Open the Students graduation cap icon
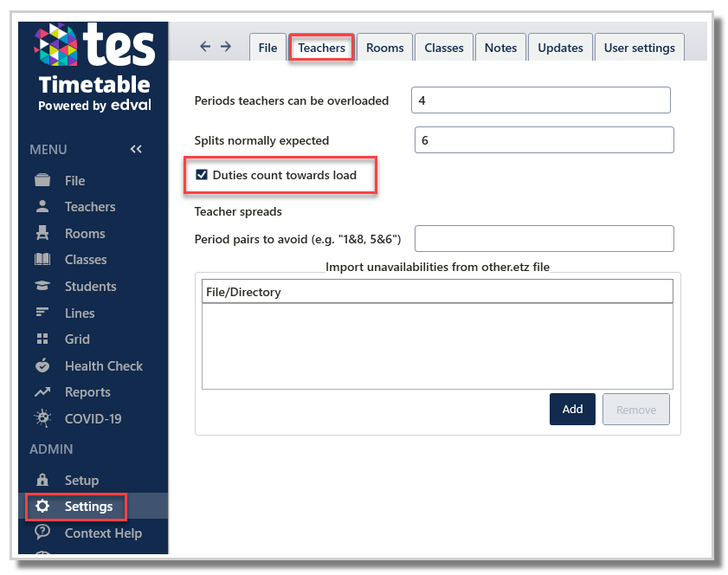 (42, 286)
